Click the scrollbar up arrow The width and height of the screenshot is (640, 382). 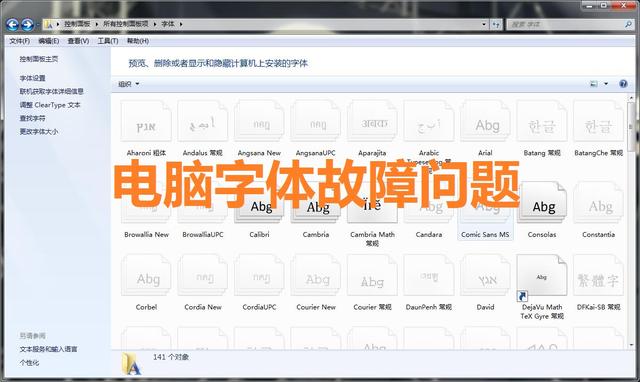point(631,98)
